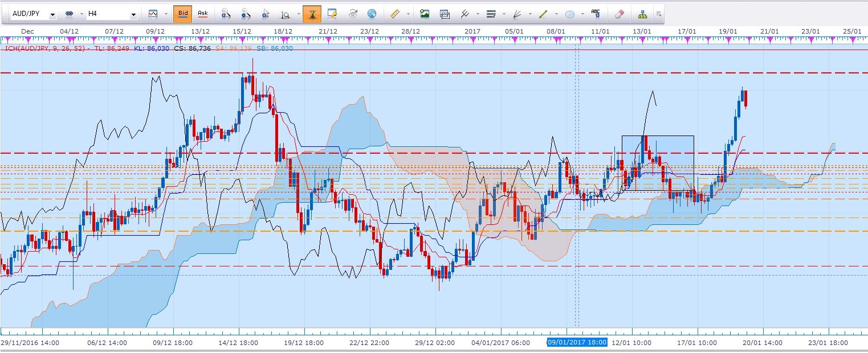
Task: Click the chart annotation pin icon
Action: pos(332,13)
